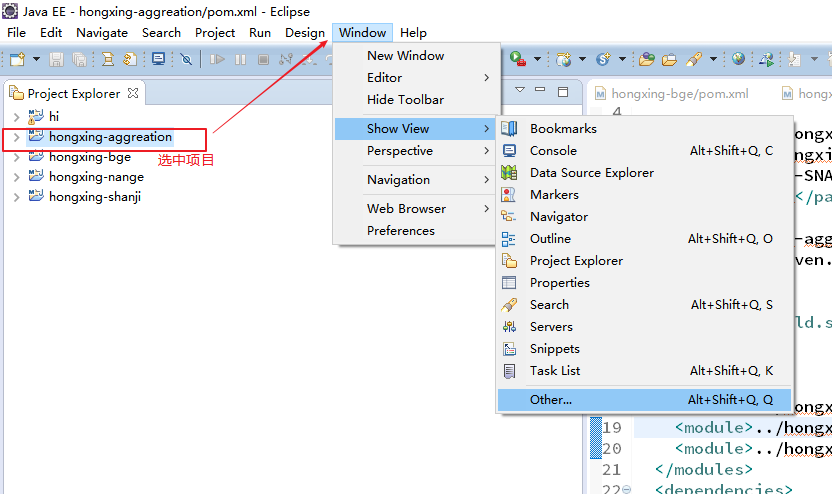Expand the hi project node
This screenshot has width=832, height=494.
point(16,117)
